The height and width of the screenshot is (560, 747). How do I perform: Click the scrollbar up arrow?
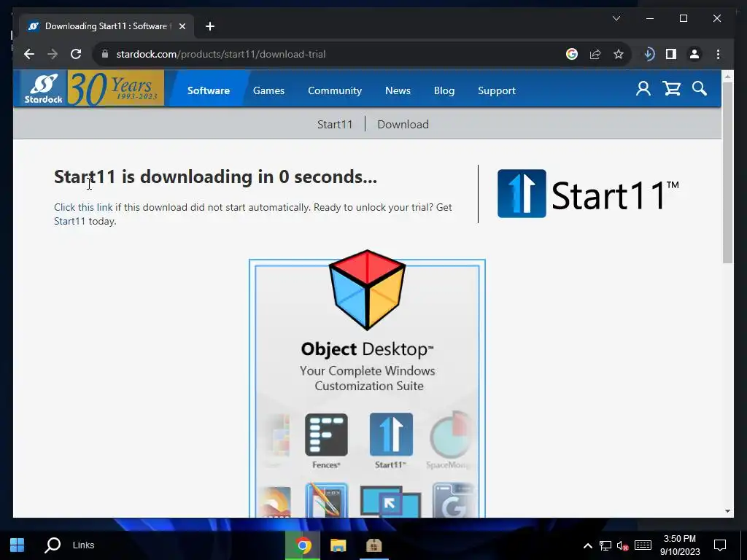[727, 76]
